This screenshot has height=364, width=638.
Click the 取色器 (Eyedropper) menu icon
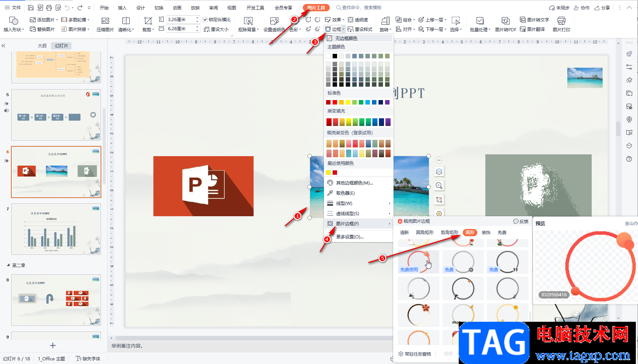click(330, 193)
